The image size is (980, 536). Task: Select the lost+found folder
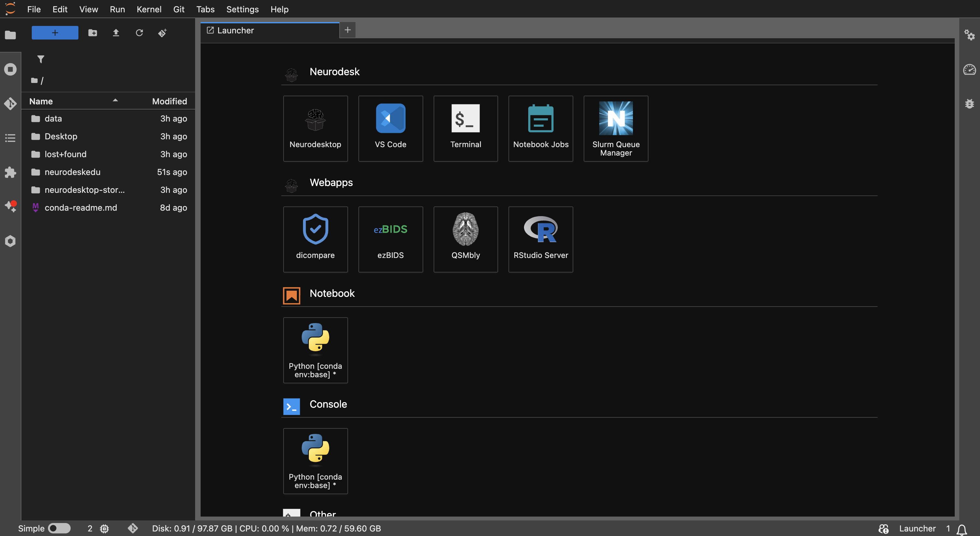pyautogui.click(x=109, y=154)
